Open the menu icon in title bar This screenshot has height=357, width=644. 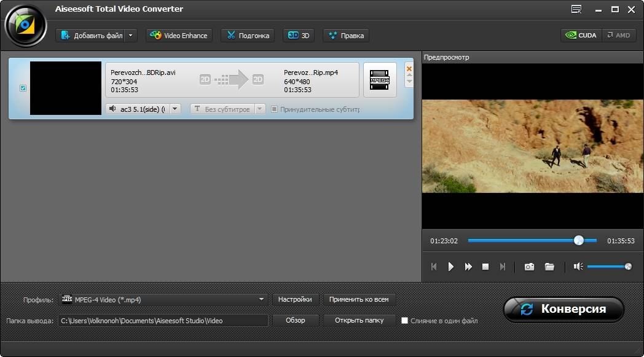click(576, 9)
